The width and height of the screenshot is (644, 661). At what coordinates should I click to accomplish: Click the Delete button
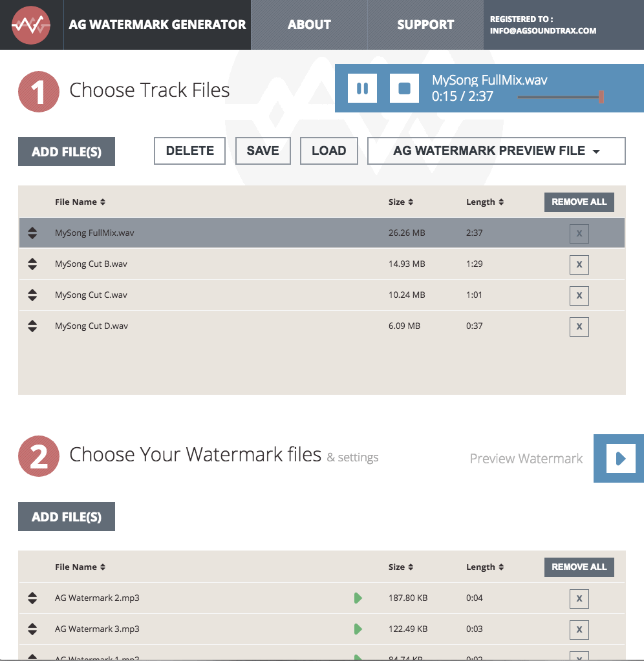point(190,151)
